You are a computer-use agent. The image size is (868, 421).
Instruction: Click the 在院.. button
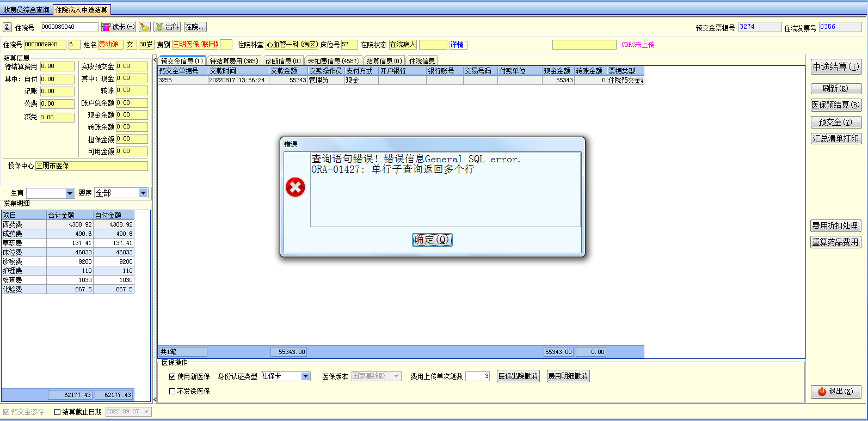195,27
